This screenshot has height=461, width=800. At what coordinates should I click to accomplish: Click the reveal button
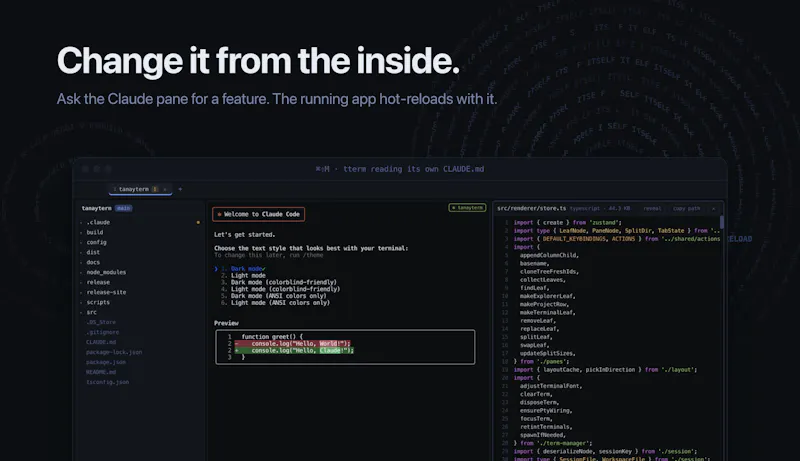pos(652,209)
